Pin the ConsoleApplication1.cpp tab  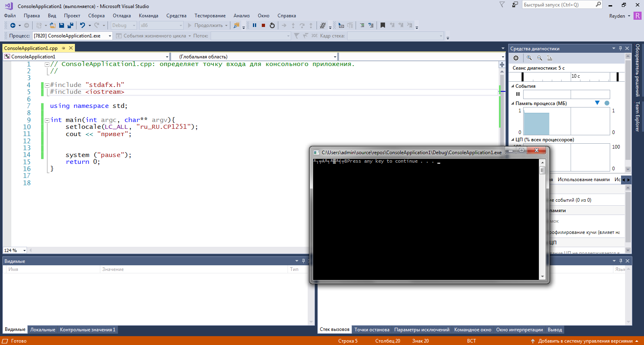[x=63, y=48]
